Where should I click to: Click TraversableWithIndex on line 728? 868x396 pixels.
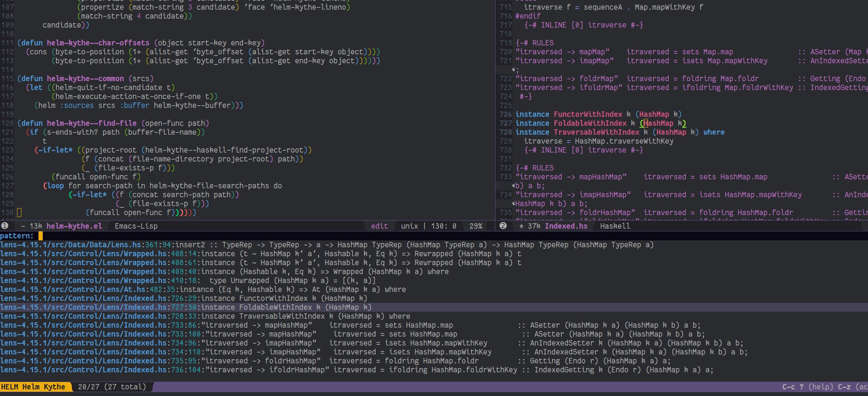(x=596, y=132)
